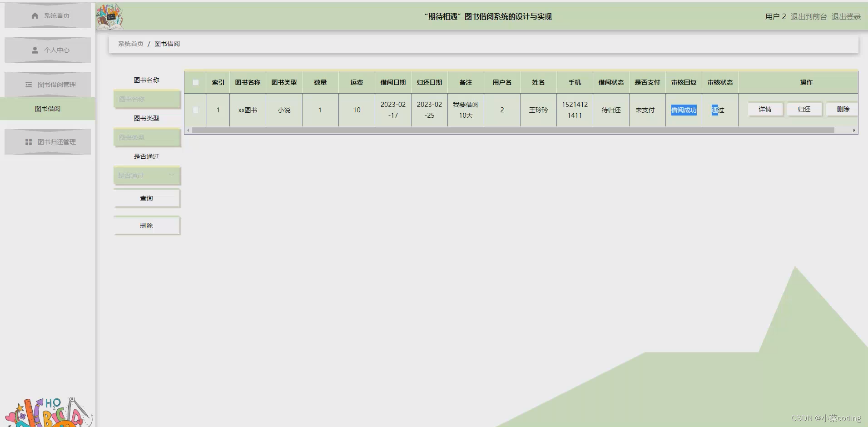Screen dimensions: 868x427
Task: Click the 待归还 status cell
Action: [x=611, y=110]
